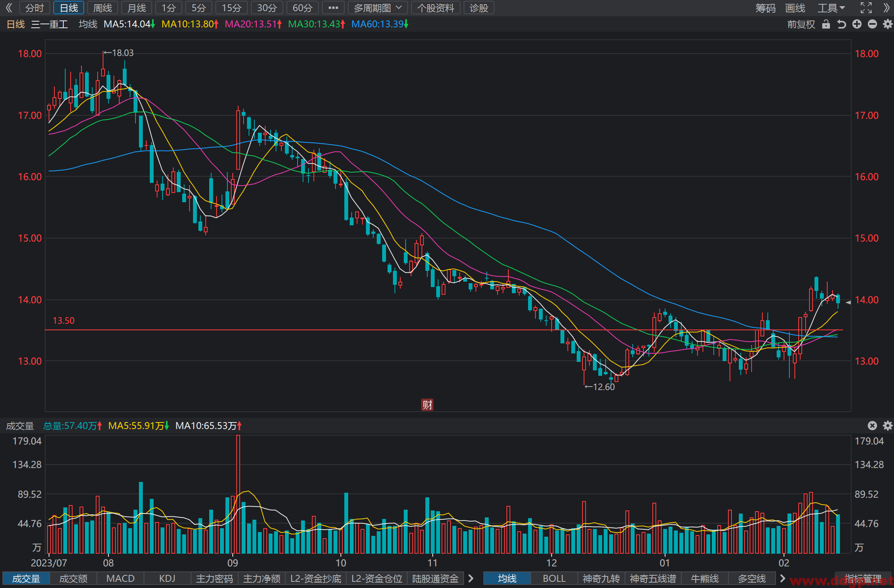Zoom in with the plus circle icon

pos(857,24)
